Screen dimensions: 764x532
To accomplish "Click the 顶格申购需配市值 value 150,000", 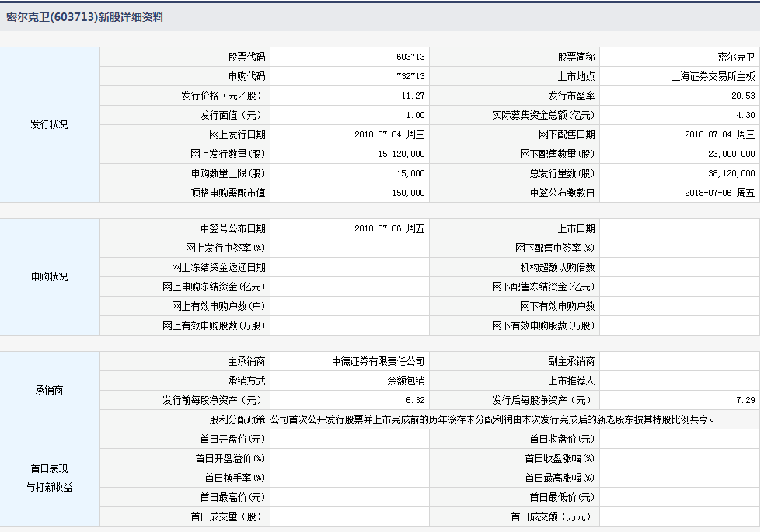I will [x=408, y=193].
